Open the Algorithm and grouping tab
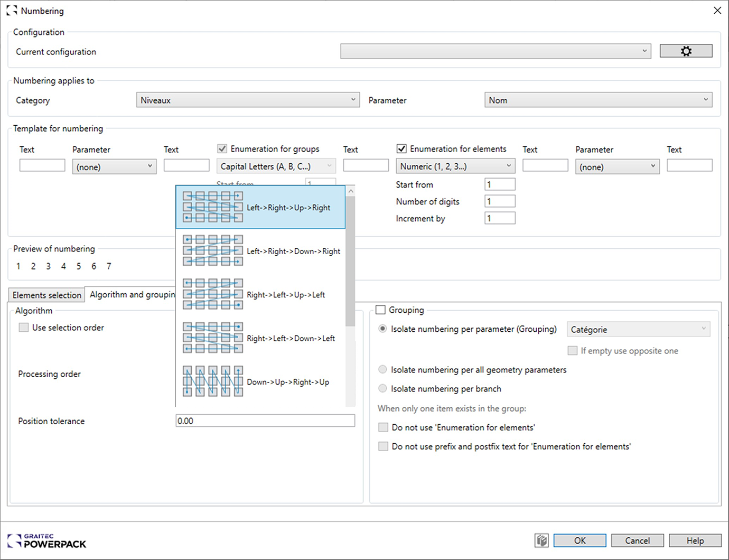Screen dimensions: 729x560 click(x=132, y=295)
